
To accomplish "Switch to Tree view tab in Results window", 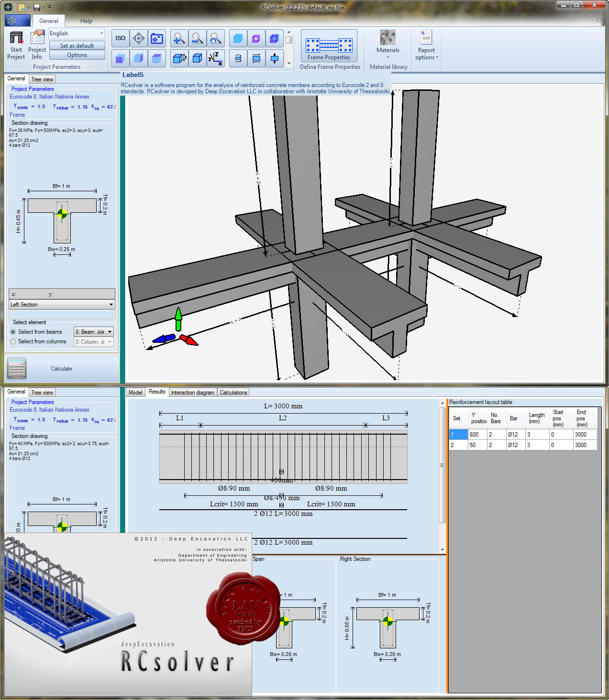I will pyautogui.click(x=42, y=393).
